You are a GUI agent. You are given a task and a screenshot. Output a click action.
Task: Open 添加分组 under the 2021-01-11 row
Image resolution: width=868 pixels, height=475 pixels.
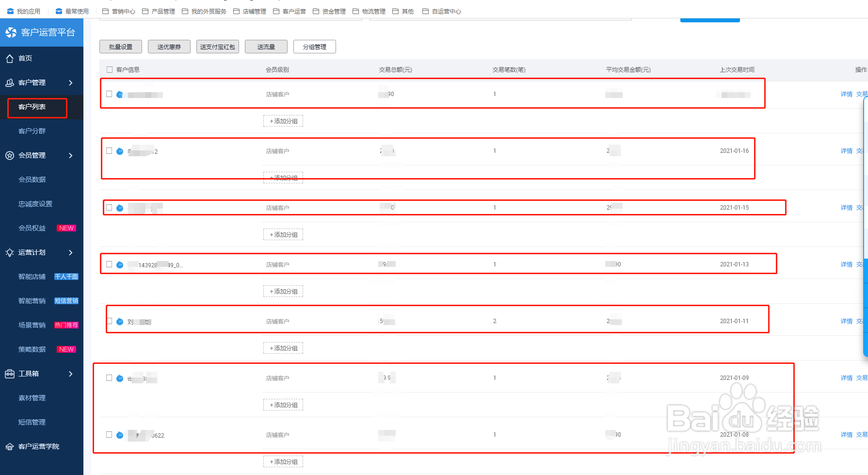click(x=283, y=348)
